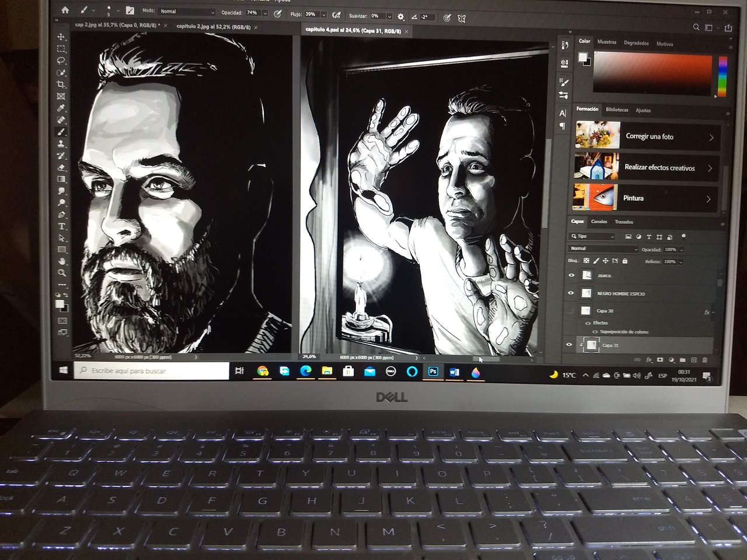747x560 pixels.
Task: Add a layer style fx icon
Action: [x=648, y=360]
